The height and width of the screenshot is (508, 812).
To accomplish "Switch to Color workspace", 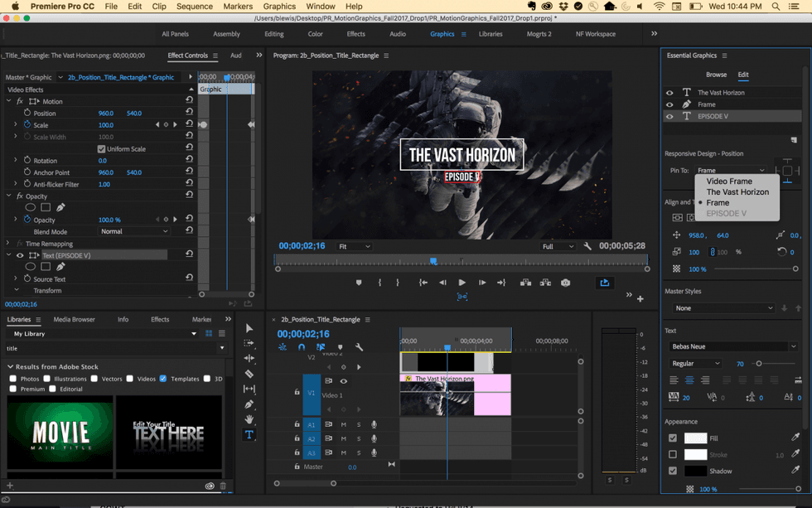I will (316, 34).
